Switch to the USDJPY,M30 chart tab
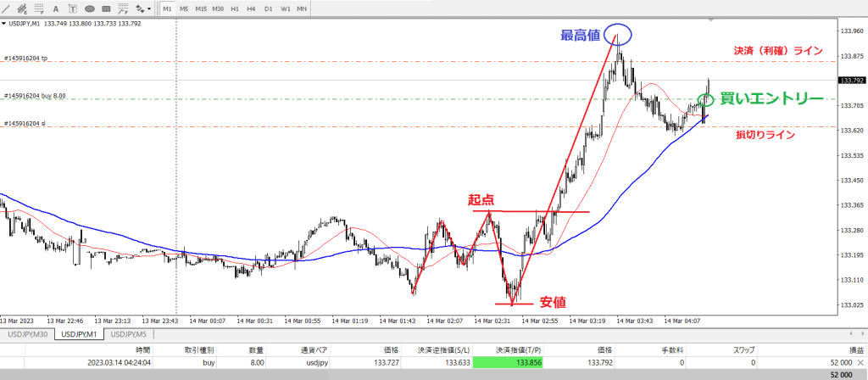The image size is (868, 380). [26, 334]
